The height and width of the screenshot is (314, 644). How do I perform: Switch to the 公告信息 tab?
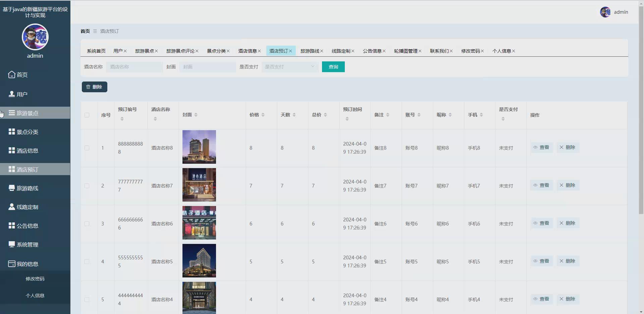click(x=372, y=51)
